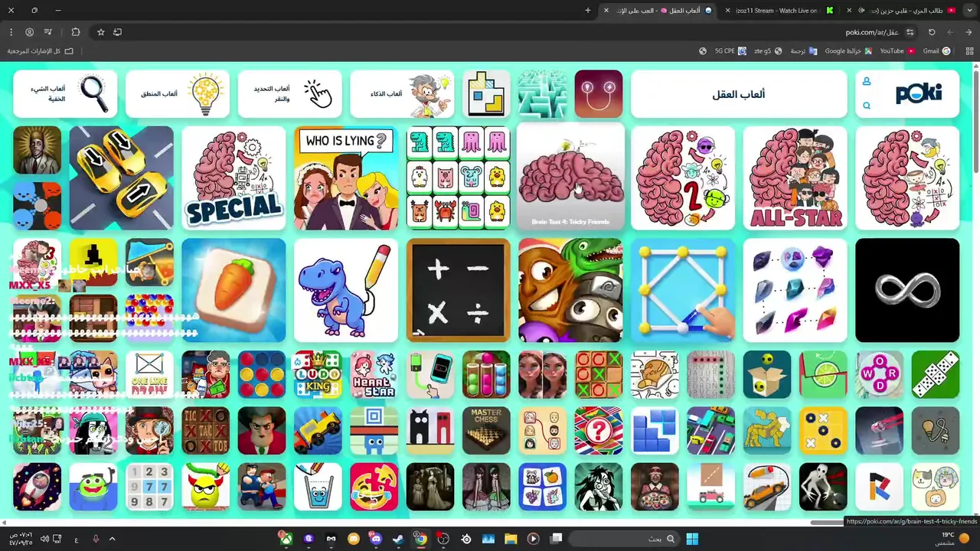Open the maze game tile
The image size is (980, 551).
point(542,94)
